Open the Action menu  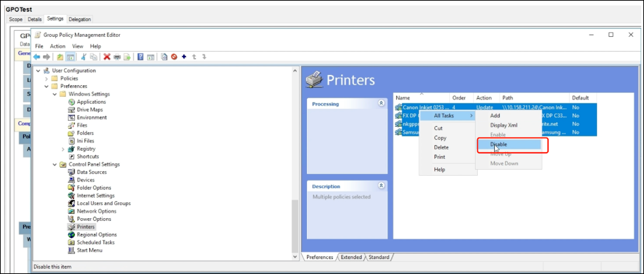pos(57,46)
